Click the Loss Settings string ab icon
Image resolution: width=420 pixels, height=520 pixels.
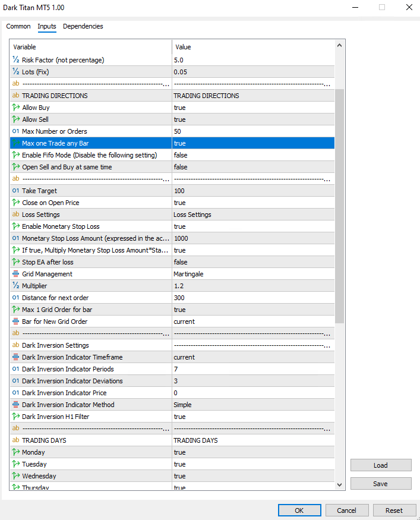click(16, 215)
